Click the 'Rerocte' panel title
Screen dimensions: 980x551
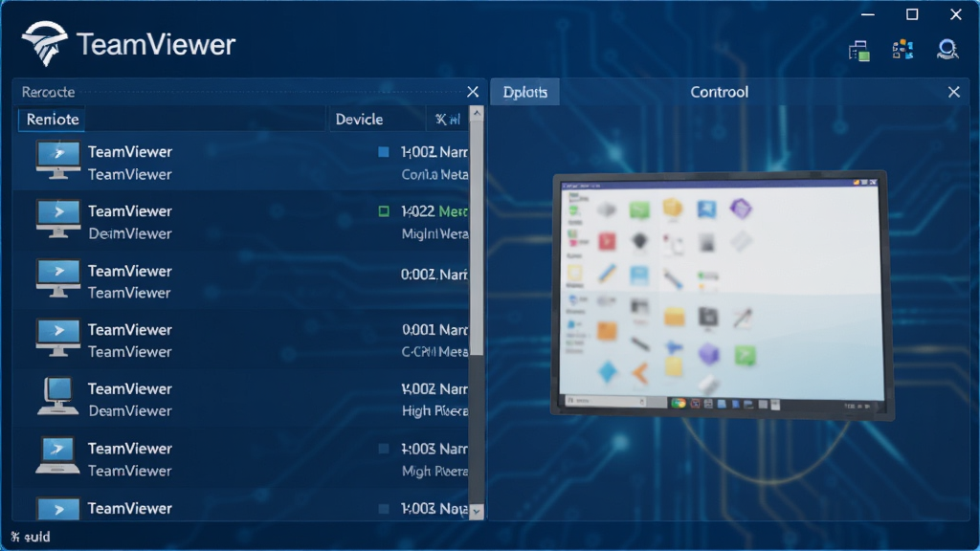(48, 92)
